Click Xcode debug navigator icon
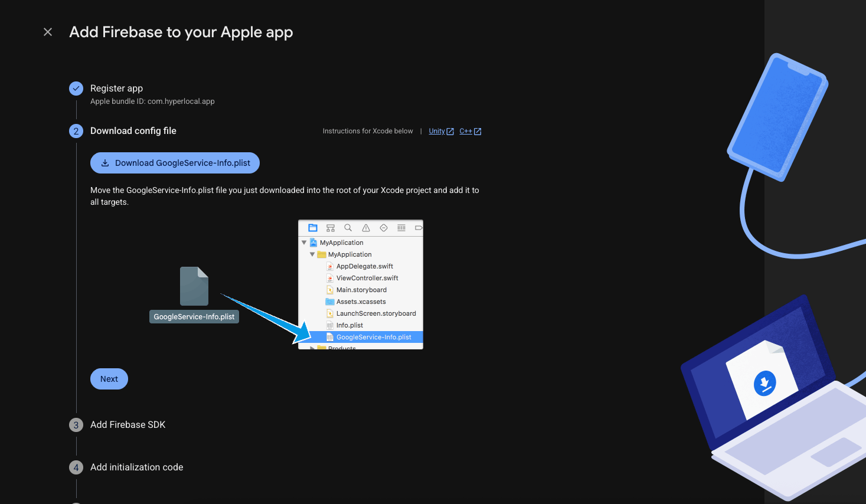This screenshot has height=504, width=866. (x=401, y=228)
